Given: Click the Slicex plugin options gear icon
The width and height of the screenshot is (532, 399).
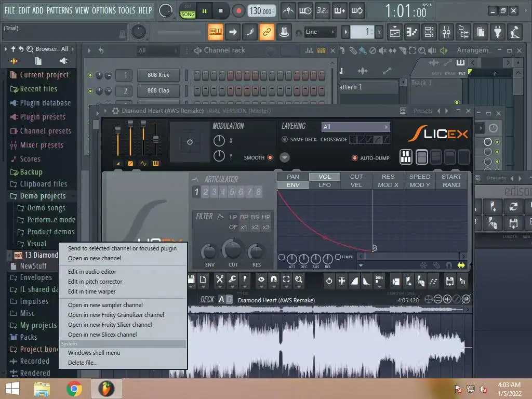Looking at the screenshot, I should pyautogui.click(x=115, y=111).
